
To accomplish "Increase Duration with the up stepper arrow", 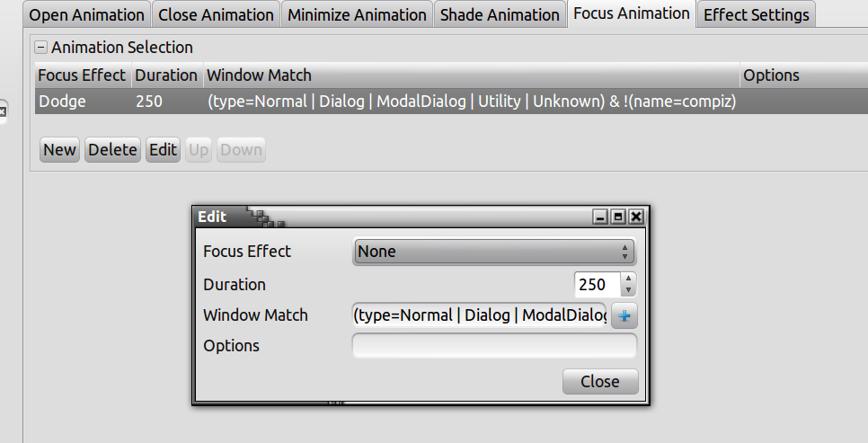I will click(x=629, y=279).
